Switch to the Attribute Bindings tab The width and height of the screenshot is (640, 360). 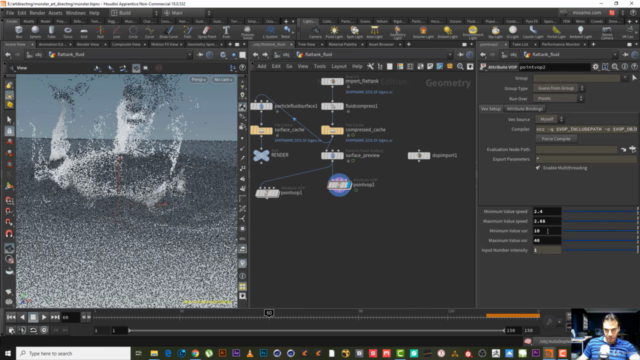click(525, 109)
